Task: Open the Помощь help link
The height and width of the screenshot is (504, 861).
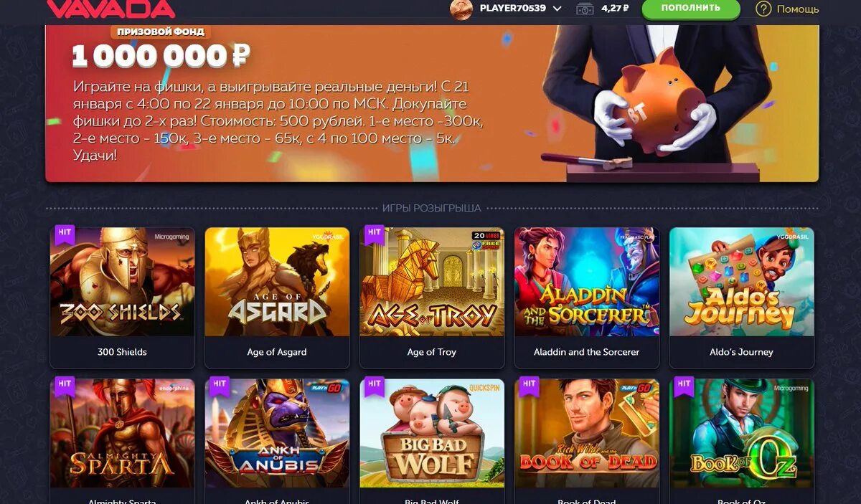Action: point(798,9)
